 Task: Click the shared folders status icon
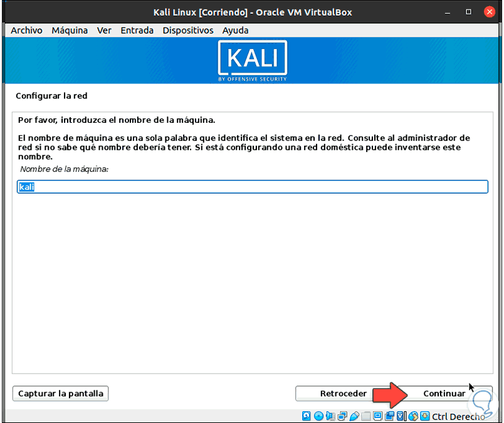point(366,416)
